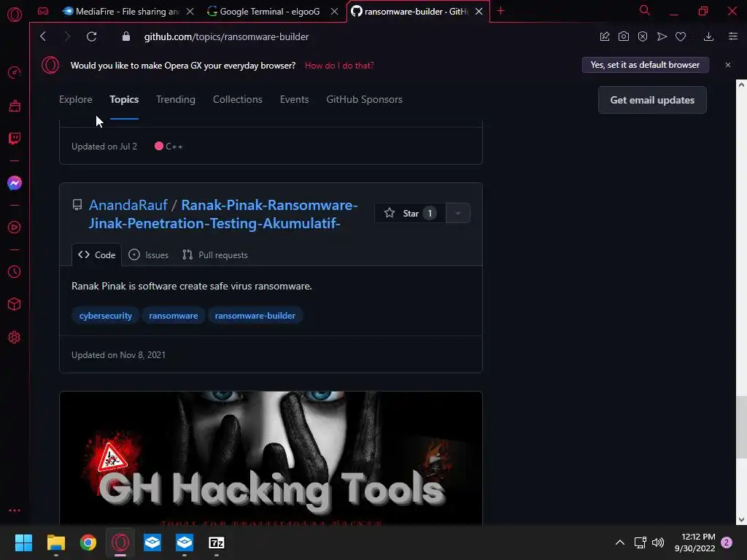Star the Ranak-Pinak repository
The height and width of the screenshot is (560, 747).
tap(410, 214)
